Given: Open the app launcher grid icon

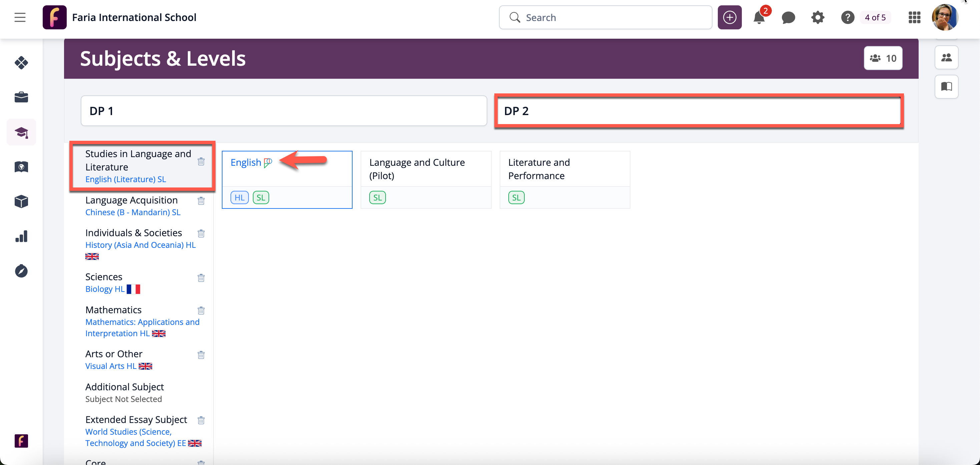Looking at the screenshot, I should 914,17.
